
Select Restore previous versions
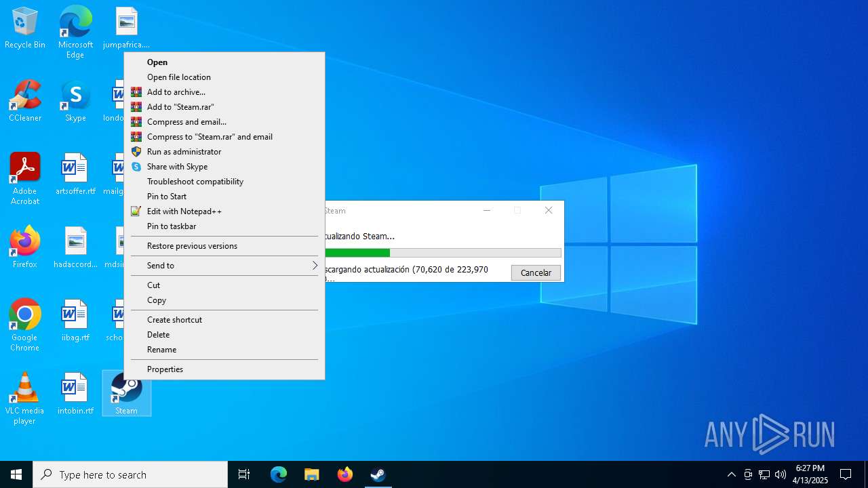point(224,246)
